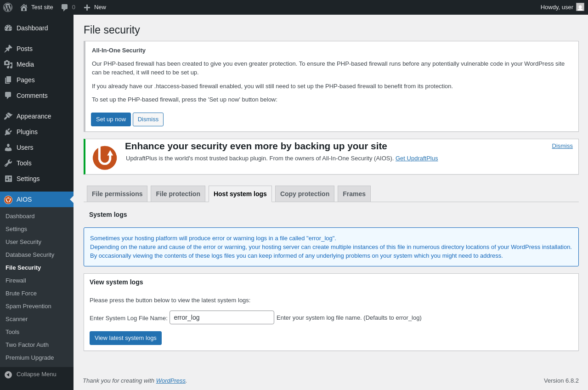Open Plugins via the plug icon
Viewport: 588px width, 390px height.
click(8, 132)
